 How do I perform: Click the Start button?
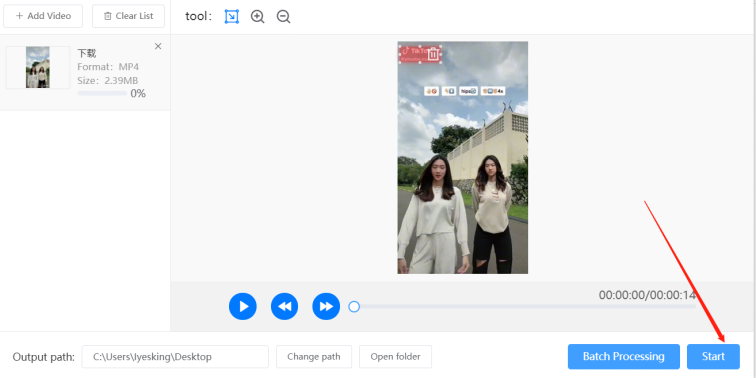pyautogui.click(x=713, y=357)
